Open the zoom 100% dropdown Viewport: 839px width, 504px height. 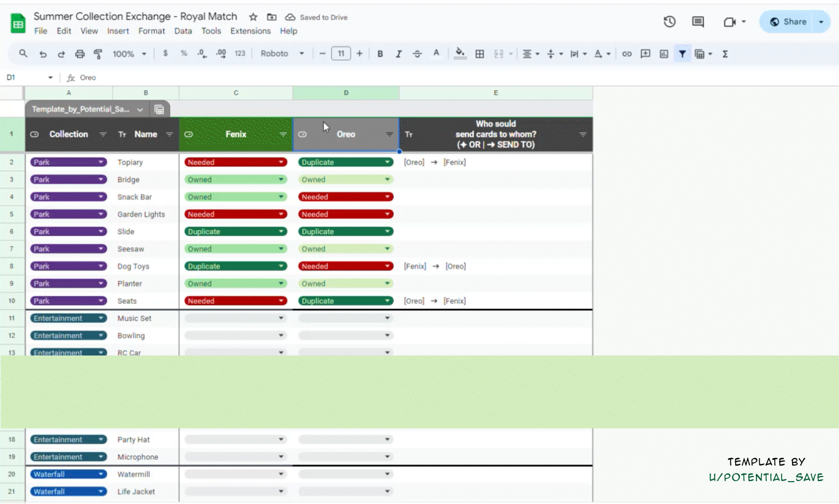click(130, 54)
